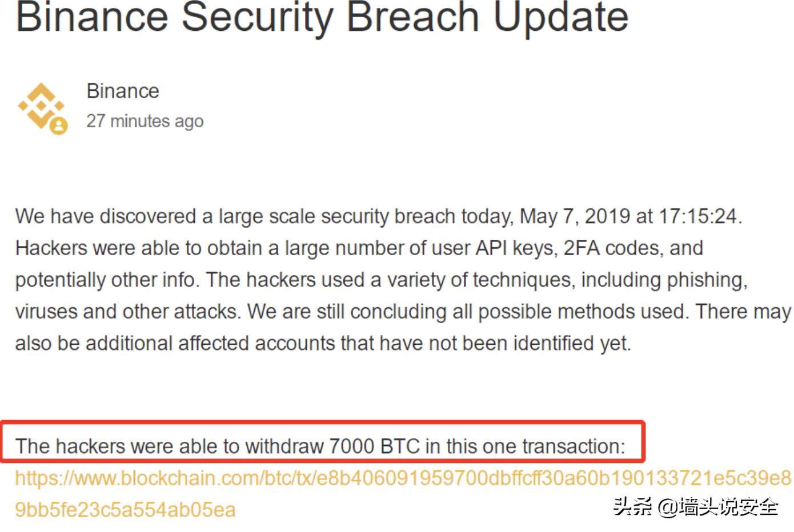The width and height of the screenshot is (794, 532).
Task: Click the Binance diamond logo avatar
Action: pyautogui.click(x=40, y=105)
